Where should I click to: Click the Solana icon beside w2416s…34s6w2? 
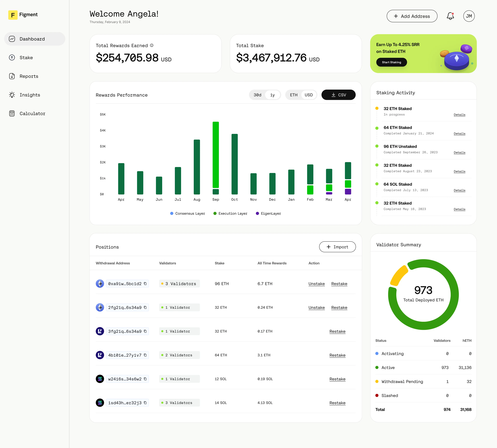click(100, 379)
